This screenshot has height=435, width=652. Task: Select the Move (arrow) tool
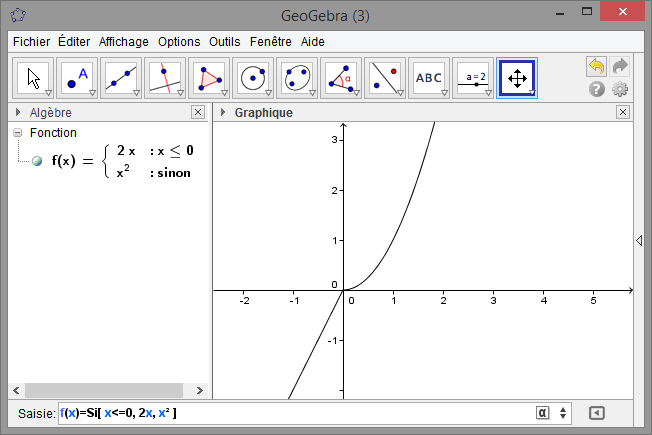35,77
